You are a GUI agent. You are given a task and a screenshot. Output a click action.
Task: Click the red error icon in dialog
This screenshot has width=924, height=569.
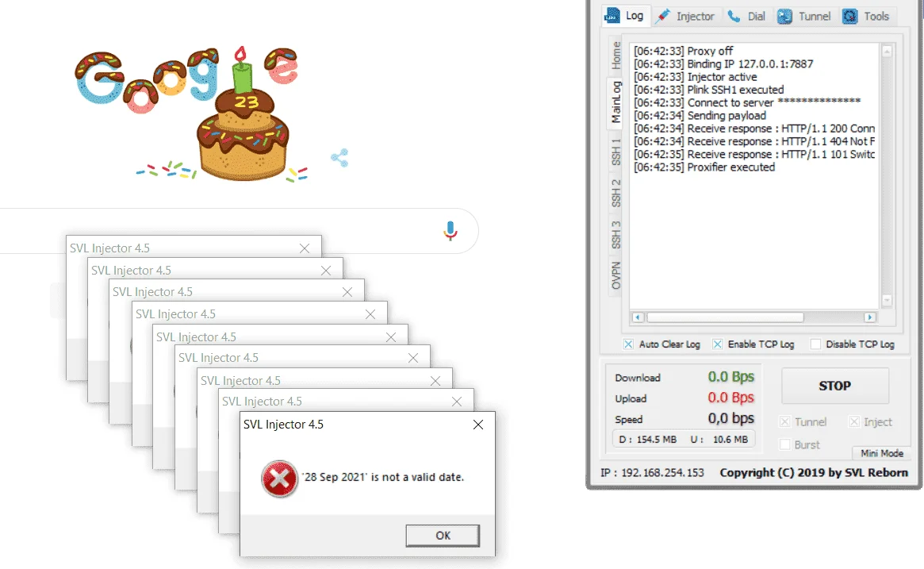[x=279, y=479]
